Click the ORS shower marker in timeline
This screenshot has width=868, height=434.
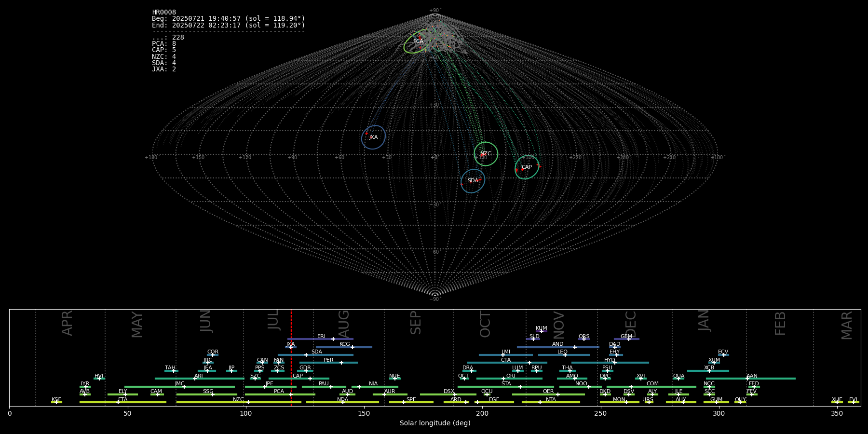[x=584, y=339]
